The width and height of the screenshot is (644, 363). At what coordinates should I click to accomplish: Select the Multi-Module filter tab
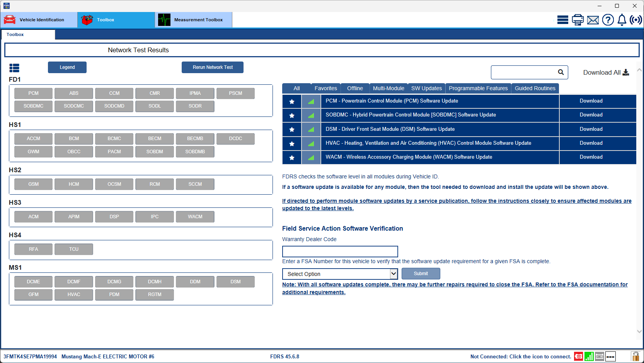click(388, 88)
